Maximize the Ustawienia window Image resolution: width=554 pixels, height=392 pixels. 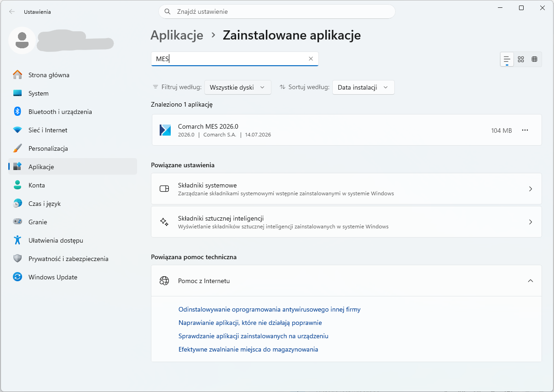pyautogui.click(x=521, y=8)
